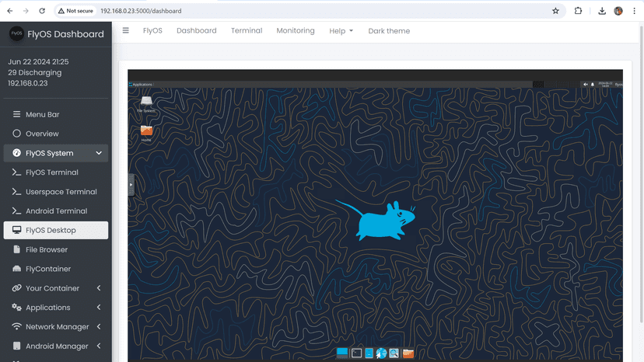644x362 pixels.
Task: Open FlyContainer
Action: (x=56, y=269)
